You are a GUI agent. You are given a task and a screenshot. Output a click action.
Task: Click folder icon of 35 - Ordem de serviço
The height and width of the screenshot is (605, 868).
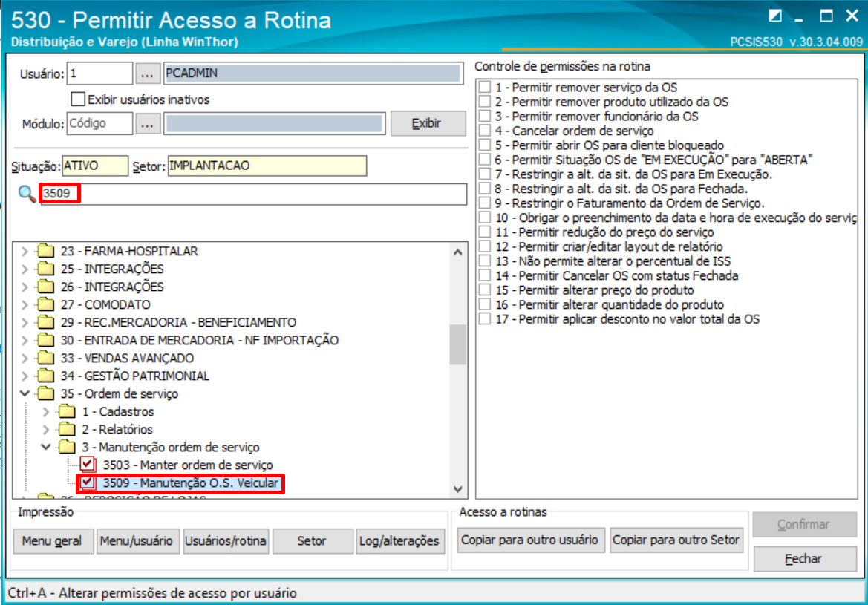(45, 393)
